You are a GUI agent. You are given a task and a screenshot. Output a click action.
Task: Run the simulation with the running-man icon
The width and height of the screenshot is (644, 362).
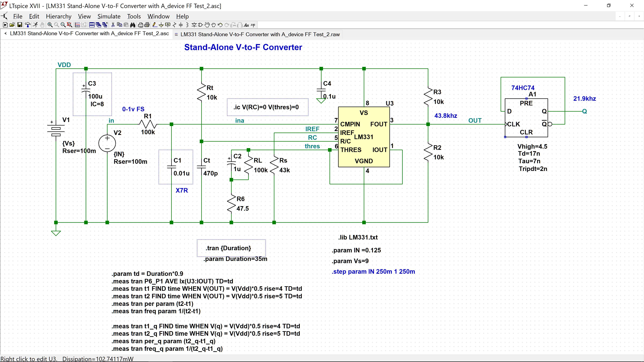pyautogui.click(x=35, y=25)
